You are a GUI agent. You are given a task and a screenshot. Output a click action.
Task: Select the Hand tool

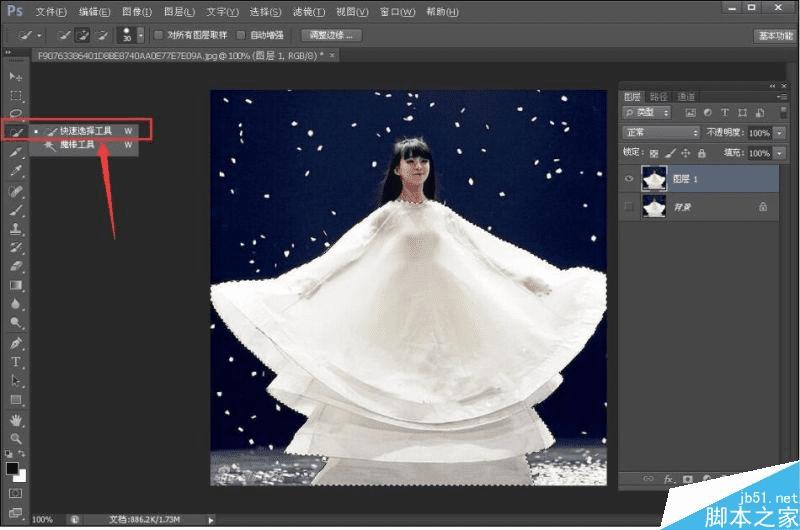pyautogui.click(x=16, y=420)
